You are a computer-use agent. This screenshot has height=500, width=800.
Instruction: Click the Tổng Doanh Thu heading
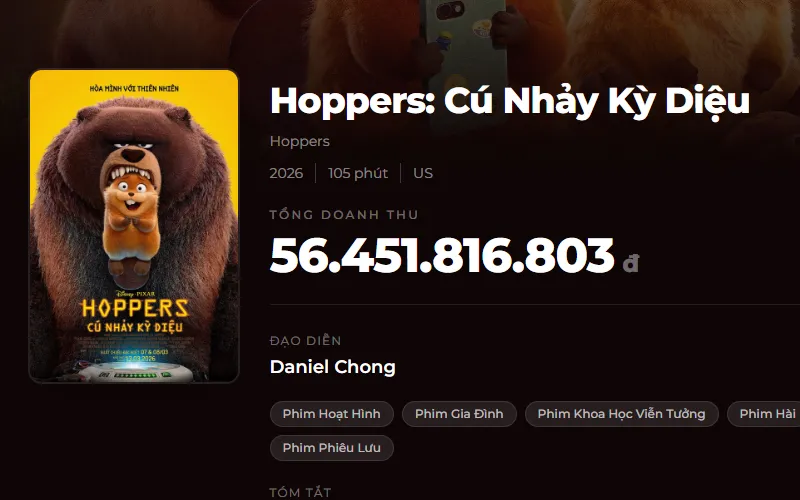click(344, 215)
